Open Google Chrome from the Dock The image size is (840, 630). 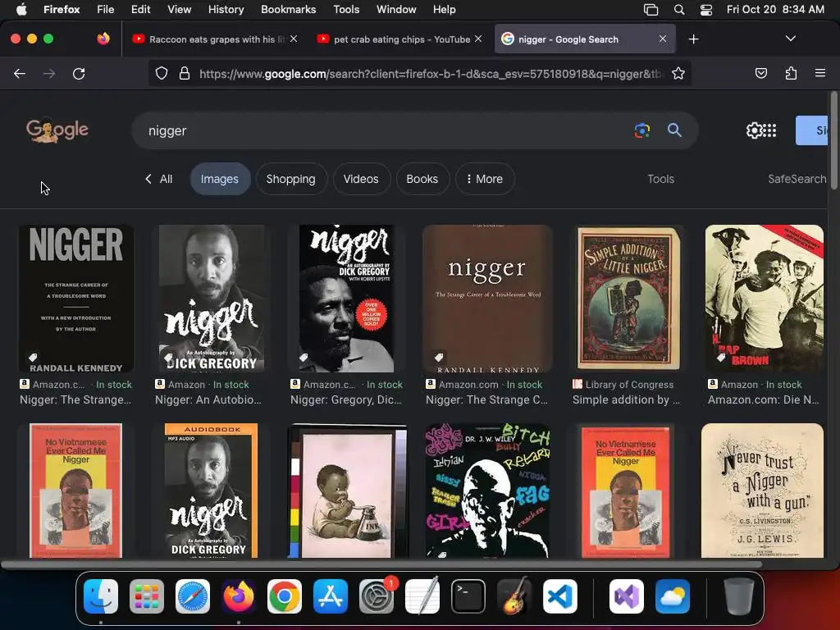pos(285,596)
